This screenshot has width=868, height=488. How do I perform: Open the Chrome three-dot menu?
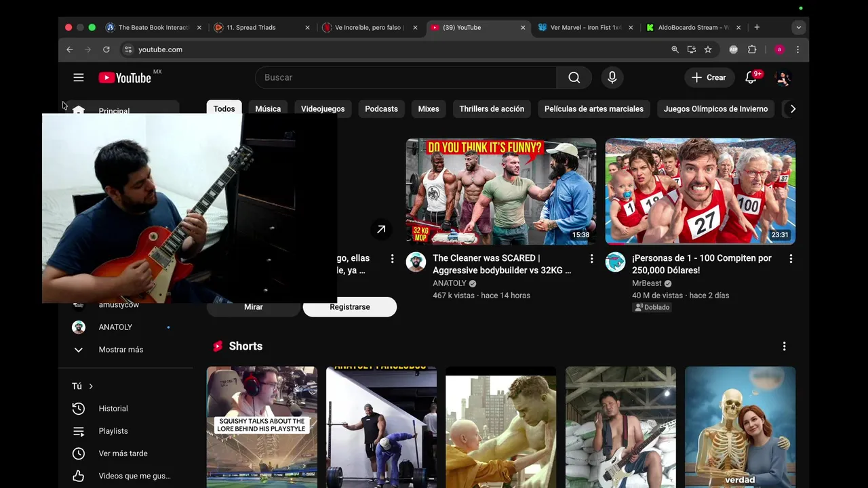click(x=797, y=49)
